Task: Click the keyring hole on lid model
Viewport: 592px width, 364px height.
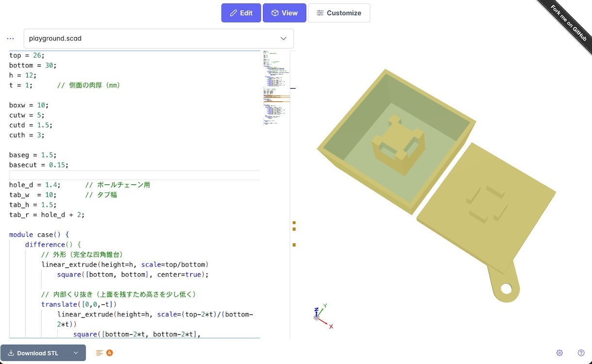Action: point(506,289)
